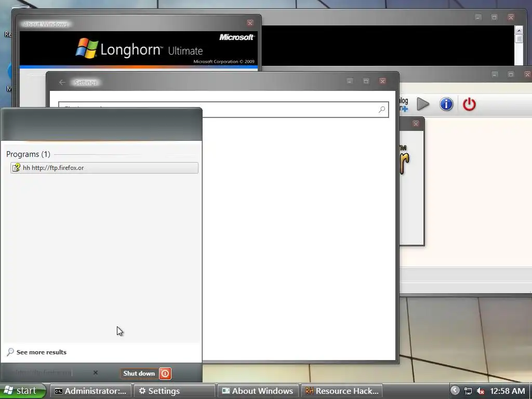Switch to Resource Hacker taskbar button
This screenshot has height=399, width=532.
[342, 391]
